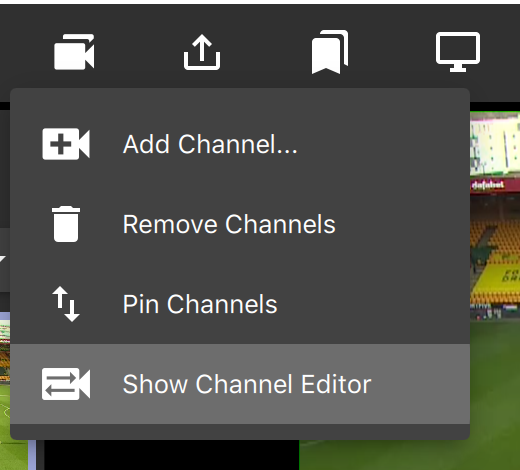Click the monitor display icon
Screen dimensions: 520x470
coord(458,52)
